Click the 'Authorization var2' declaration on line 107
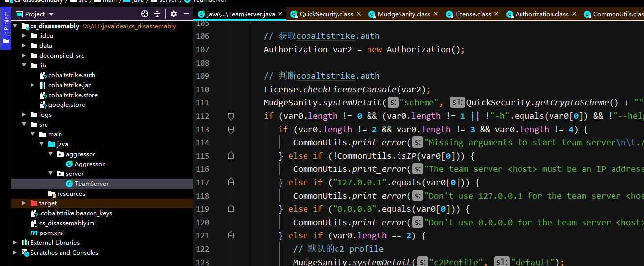This screenshot has width=644, height=266. [310, 50]
